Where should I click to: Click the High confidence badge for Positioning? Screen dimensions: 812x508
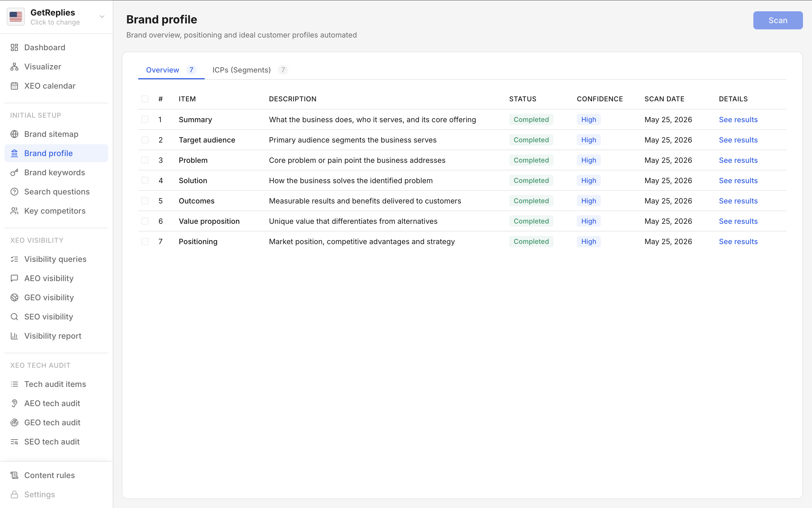click(588, 242)
